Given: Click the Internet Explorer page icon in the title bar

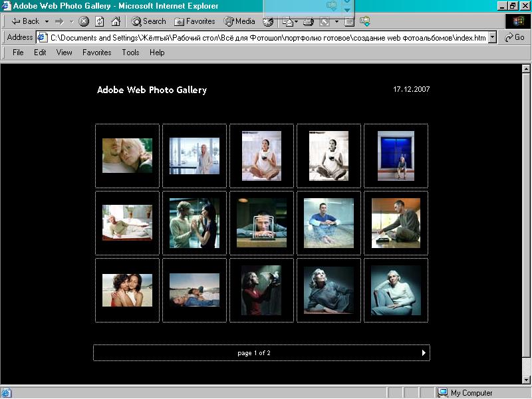Looking at the screenshot, I should coord(6,6).
